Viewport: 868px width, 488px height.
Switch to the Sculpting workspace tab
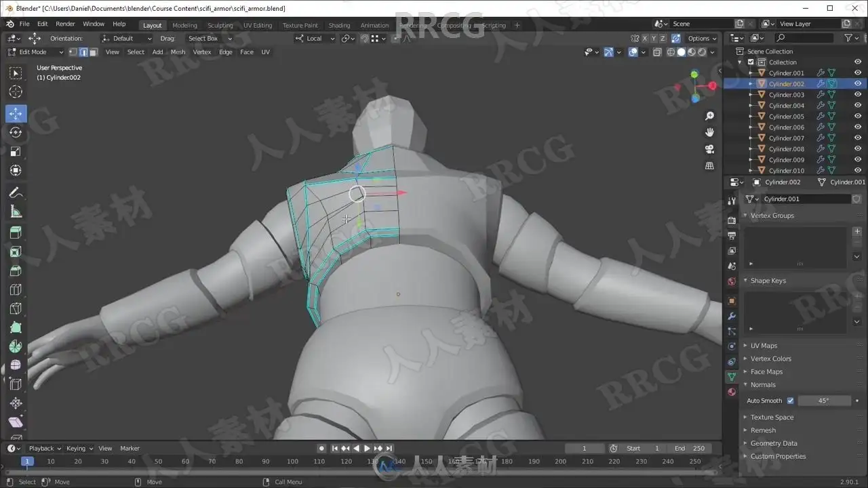(x=220, y=25)
